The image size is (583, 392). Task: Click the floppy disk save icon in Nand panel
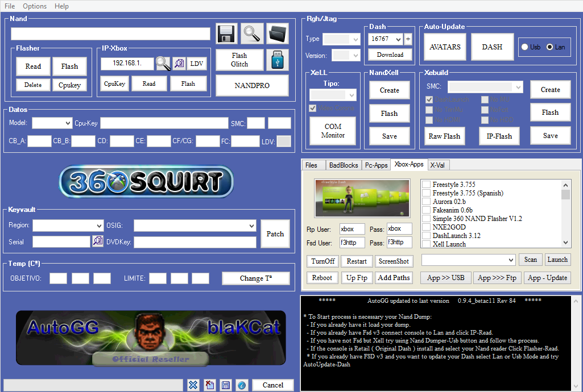[226, 34]
